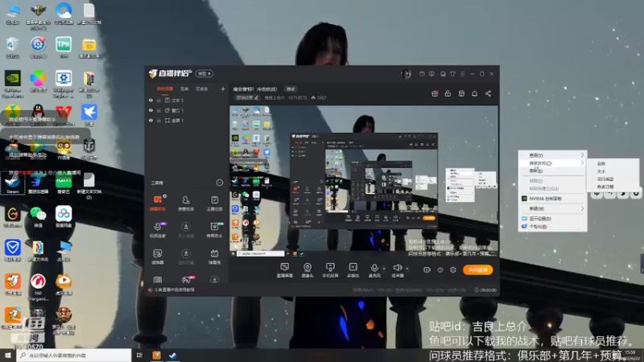Add a 手机投屏 phone cast source
The width and height of the screenshot is (644, 362).
click(x=330, y=270)
